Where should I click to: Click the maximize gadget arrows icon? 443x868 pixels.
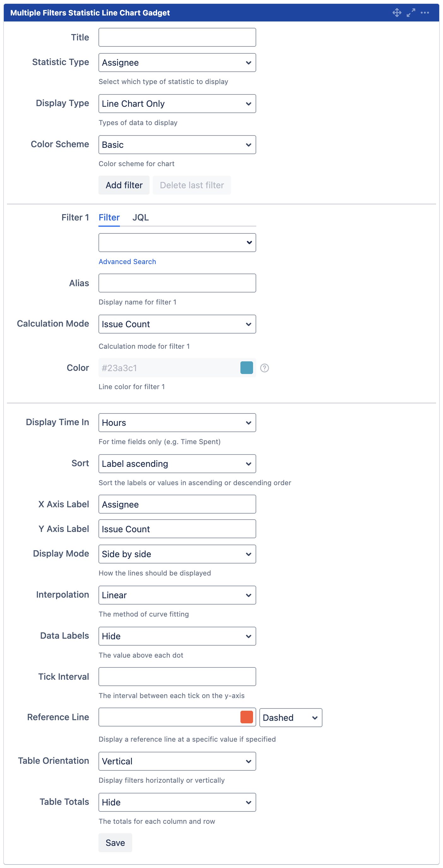click(x=411, y=13)
